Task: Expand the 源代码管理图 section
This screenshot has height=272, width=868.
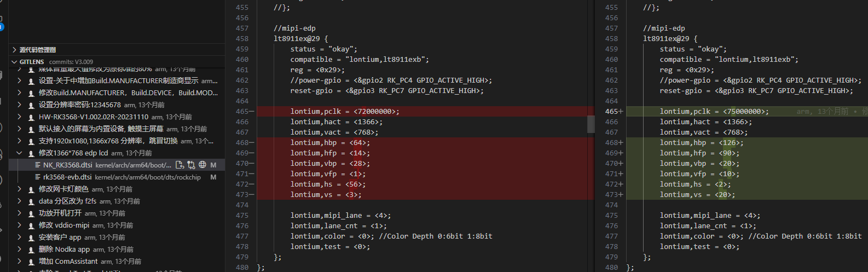Action: pos(14,50)
